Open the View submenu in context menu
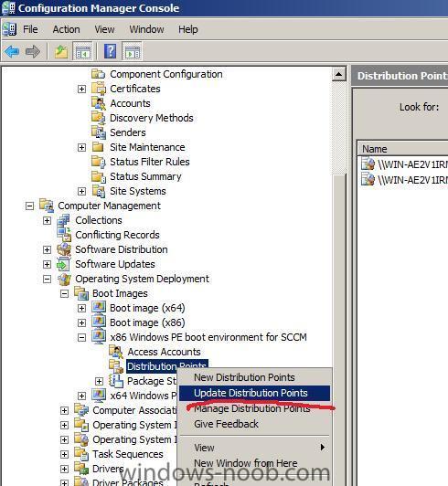The width and height of the screenshot is (448, 486). pyautogui.click(x=254, y=448)
